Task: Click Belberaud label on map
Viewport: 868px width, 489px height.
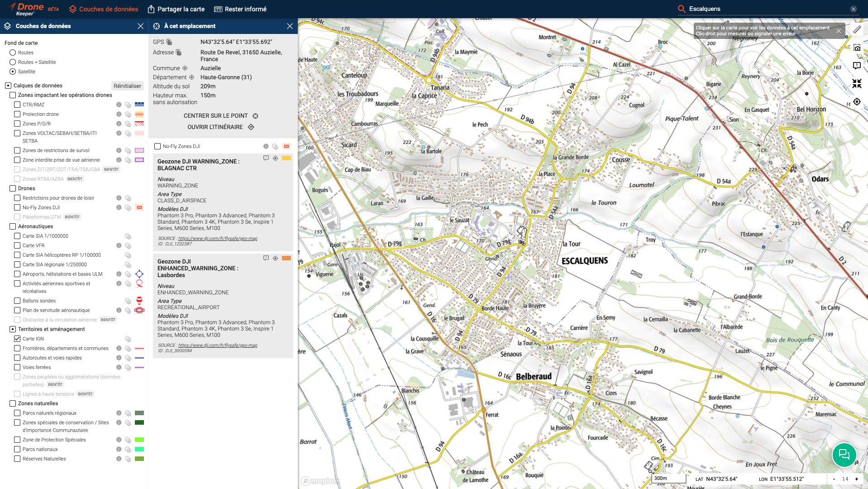Action: pyautogui.click(x=534, y=377)
